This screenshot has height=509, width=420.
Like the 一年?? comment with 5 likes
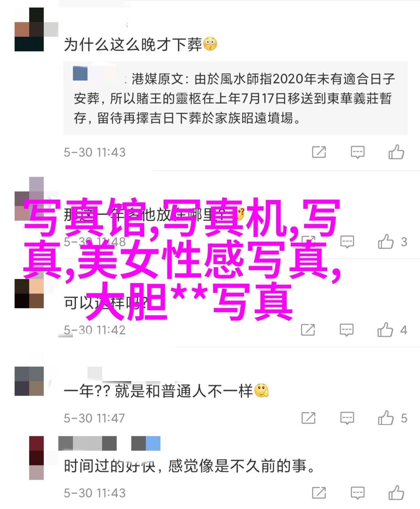point(386,418)
